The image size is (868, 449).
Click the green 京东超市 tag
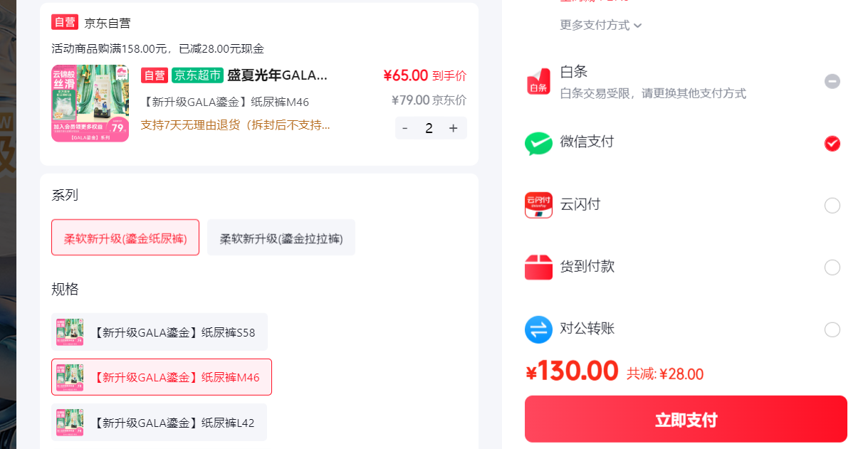pyautogui.click(x=197, y=75)
